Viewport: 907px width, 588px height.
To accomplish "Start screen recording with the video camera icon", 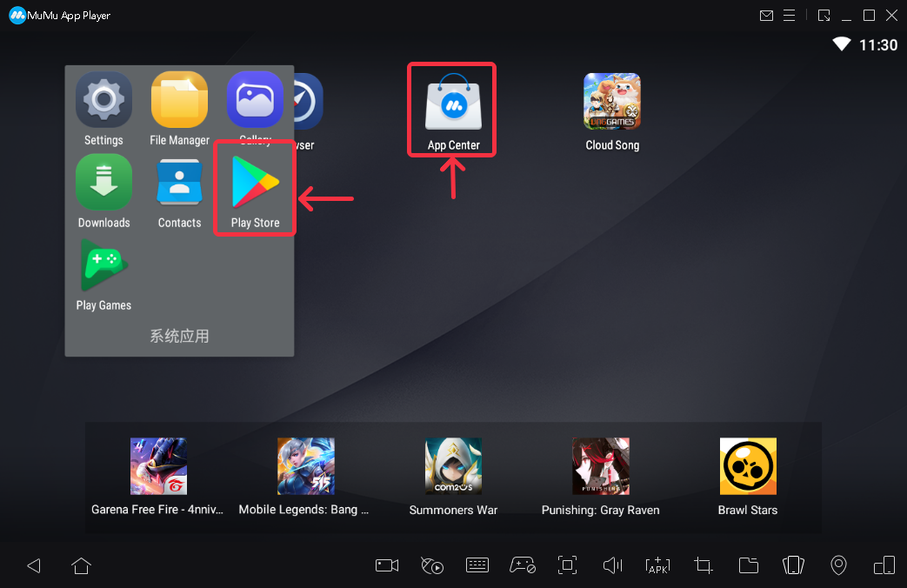I will (x=386, y=565).
